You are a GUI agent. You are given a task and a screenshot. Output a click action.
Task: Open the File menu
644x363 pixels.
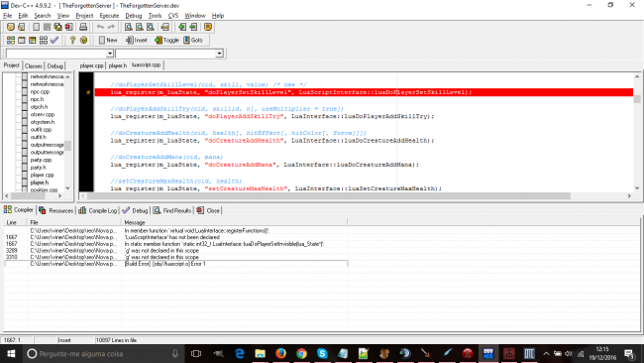[7, 16]
